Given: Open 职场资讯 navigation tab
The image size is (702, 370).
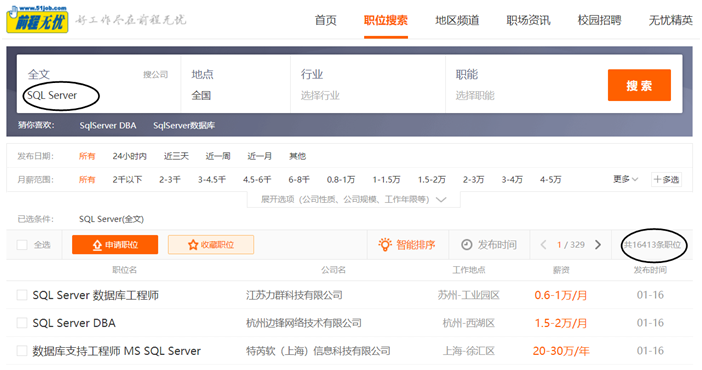Looking at the screenshot, I should click(x=528, y=20).
